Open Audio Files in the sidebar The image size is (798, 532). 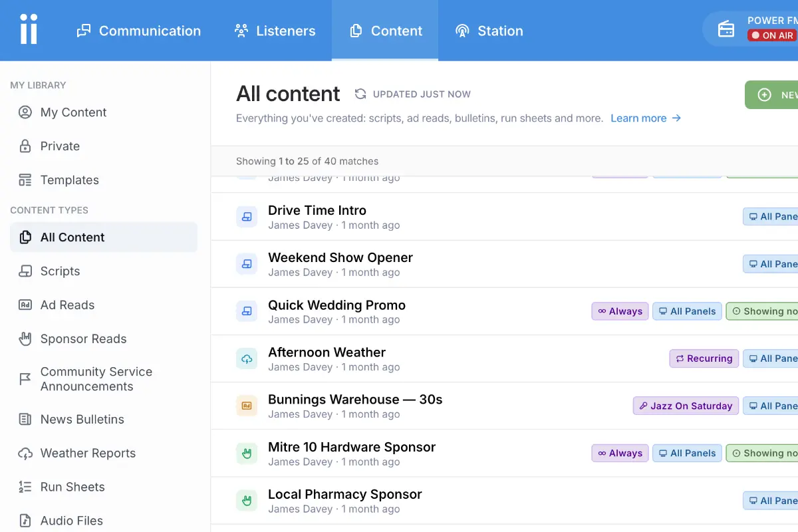click(104, 521)
